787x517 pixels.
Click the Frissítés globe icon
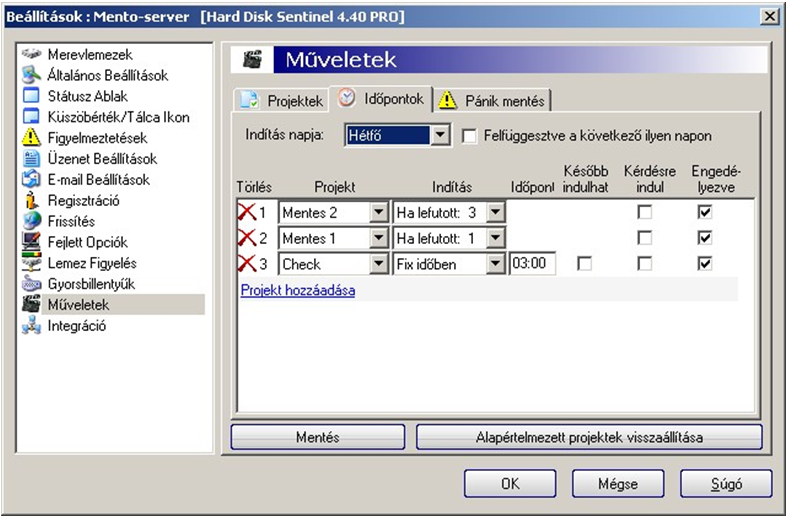pyautogui.click(x=32, y=221)
